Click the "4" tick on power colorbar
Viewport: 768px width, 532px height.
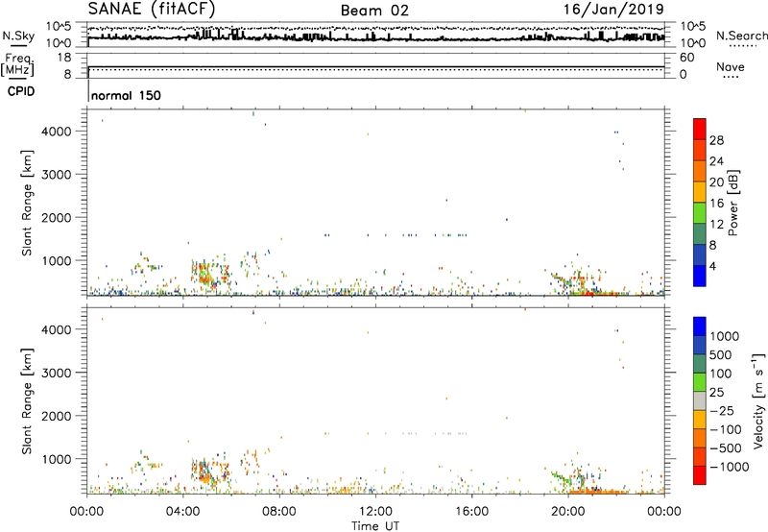tap(713, 266)
